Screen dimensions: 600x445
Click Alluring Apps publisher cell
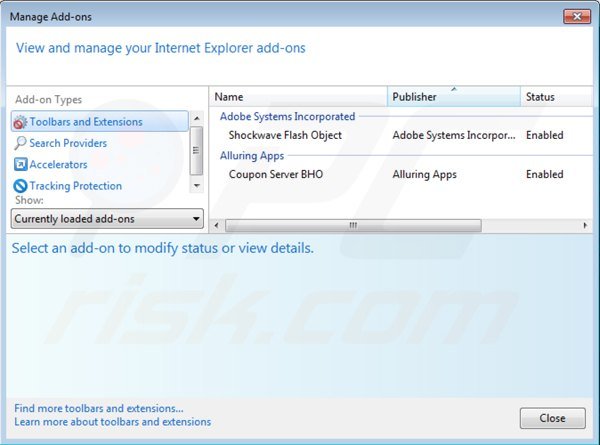click(424, 174)
